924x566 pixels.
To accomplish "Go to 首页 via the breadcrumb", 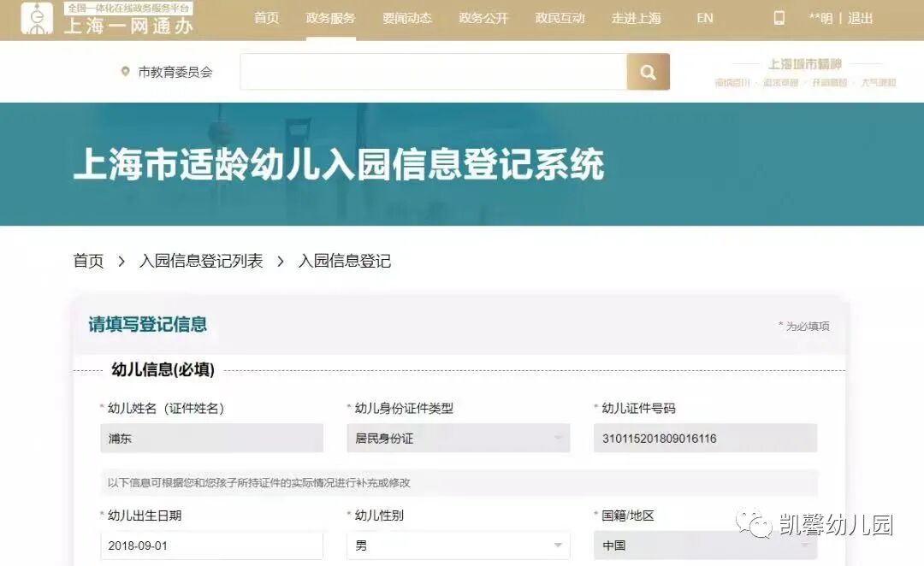I will pyautogui.click(x=88, y=261).
